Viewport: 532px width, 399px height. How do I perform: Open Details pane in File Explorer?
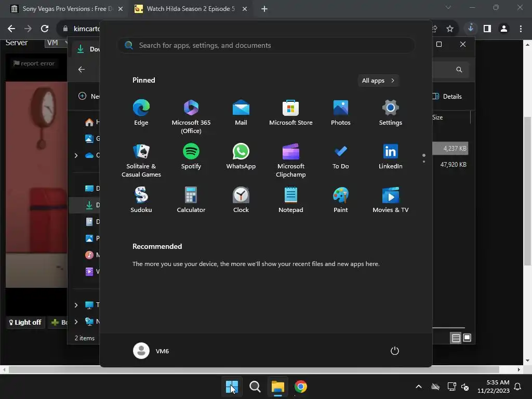point(447,96)
